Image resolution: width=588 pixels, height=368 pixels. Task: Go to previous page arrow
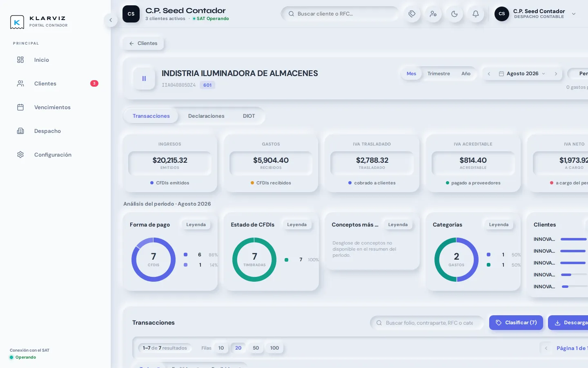(x=546, y=348)
